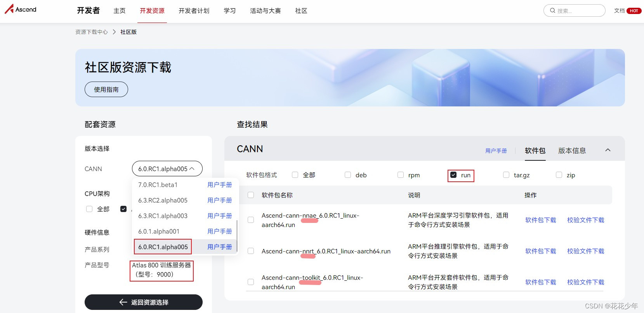This screenshot has height=313, width=644.
Task: Open 用户手册 for 7.0.RC1.beta1
Action: pyautogui.click(x=220, y=185)
